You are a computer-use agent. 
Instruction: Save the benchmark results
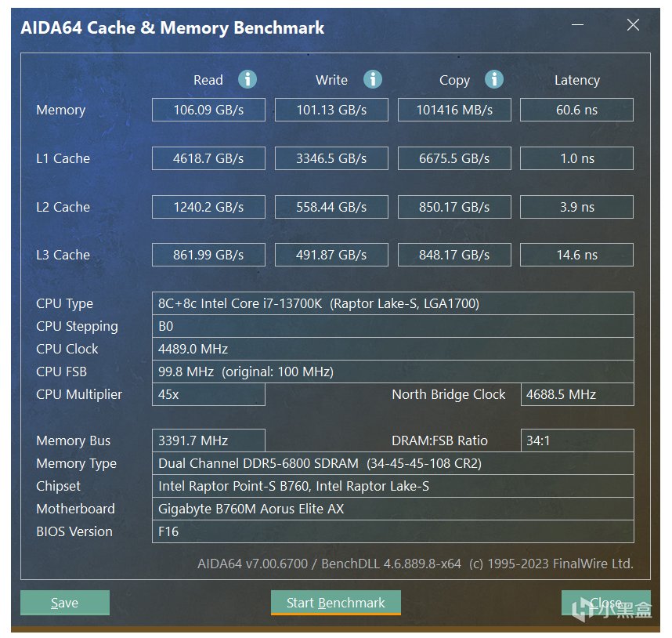pos(65,603)
